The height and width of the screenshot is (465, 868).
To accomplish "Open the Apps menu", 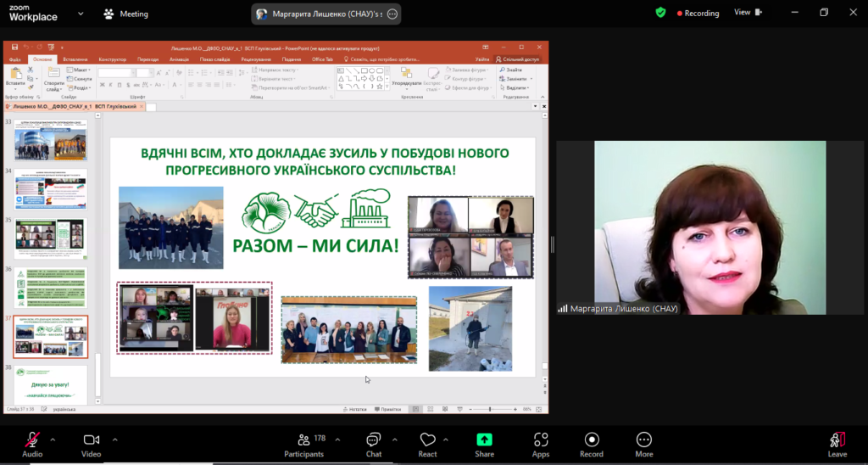I will [541, 444].
